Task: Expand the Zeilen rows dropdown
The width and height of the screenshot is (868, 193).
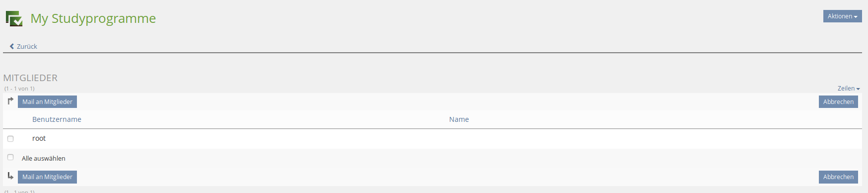Action: tap(849, 89)
